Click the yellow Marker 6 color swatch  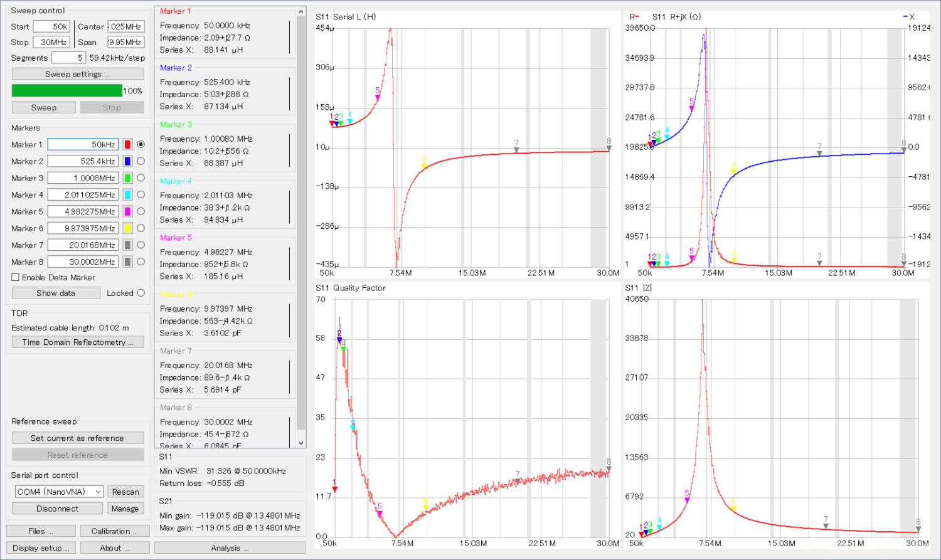(127, 228)
